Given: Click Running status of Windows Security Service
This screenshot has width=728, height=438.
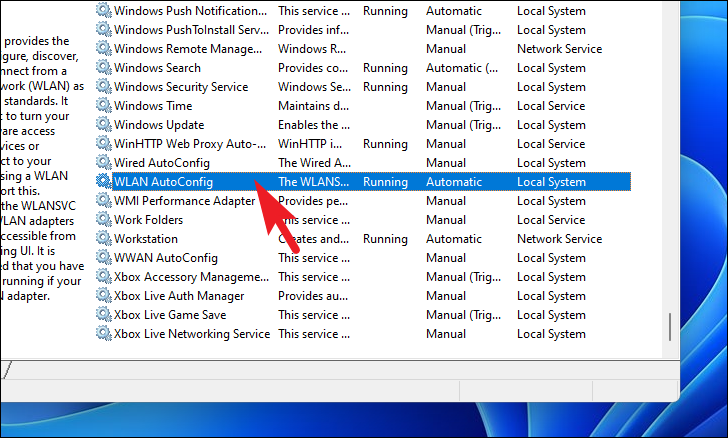Looking at the screenshot, I should click(385, 87).
